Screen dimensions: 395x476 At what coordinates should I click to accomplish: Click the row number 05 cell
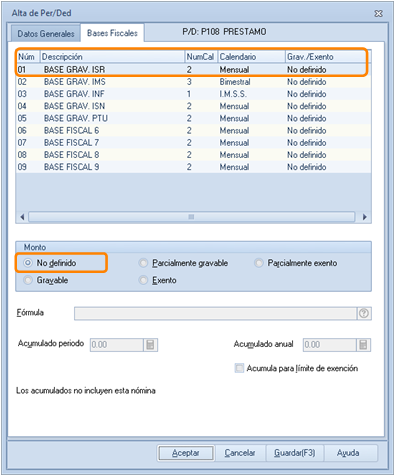22,118
